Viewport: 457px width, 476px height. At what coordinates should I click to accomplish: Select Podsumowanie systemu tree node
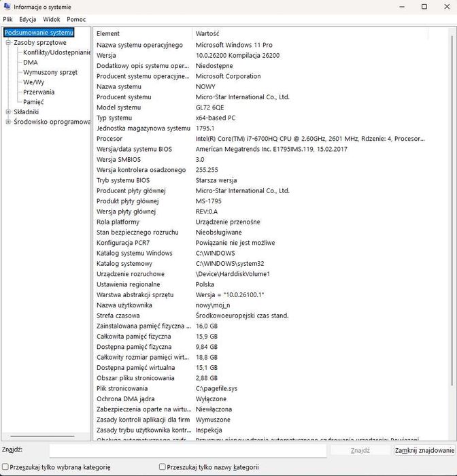click(39, 33)
